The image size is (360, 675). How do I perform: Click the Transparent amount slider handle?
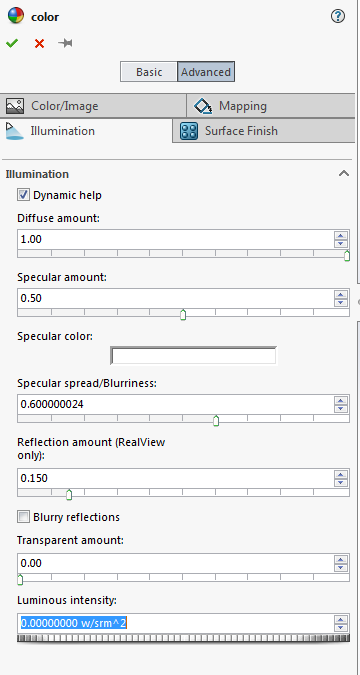point(20,580)
